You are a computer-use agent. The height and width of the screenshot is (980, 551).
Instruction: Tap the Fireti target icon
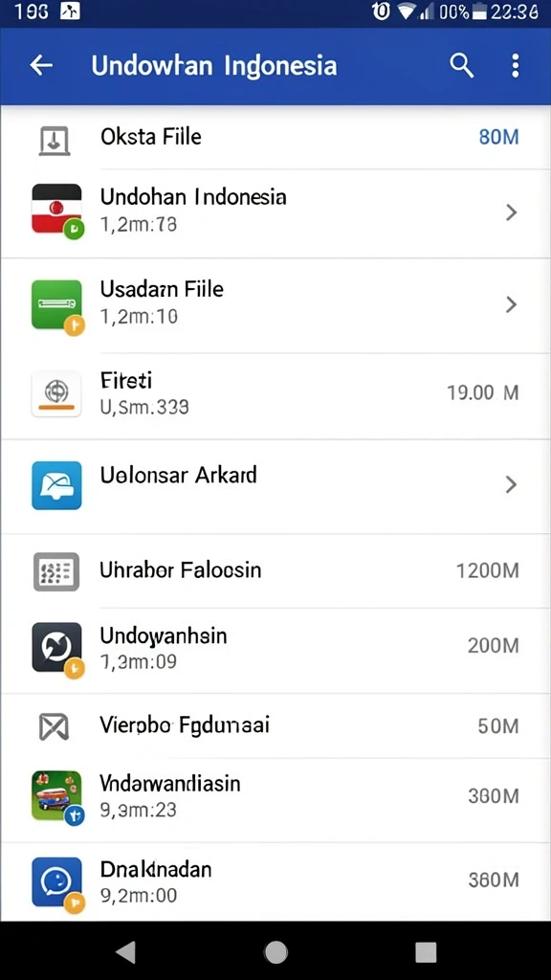[56, 393]
